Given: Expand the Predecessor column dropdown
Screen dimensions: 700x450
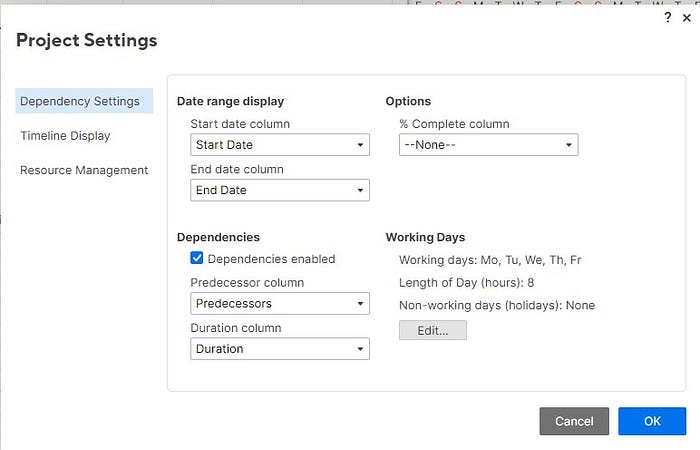Looking at the screenshot, I should [x=280, y=303].
